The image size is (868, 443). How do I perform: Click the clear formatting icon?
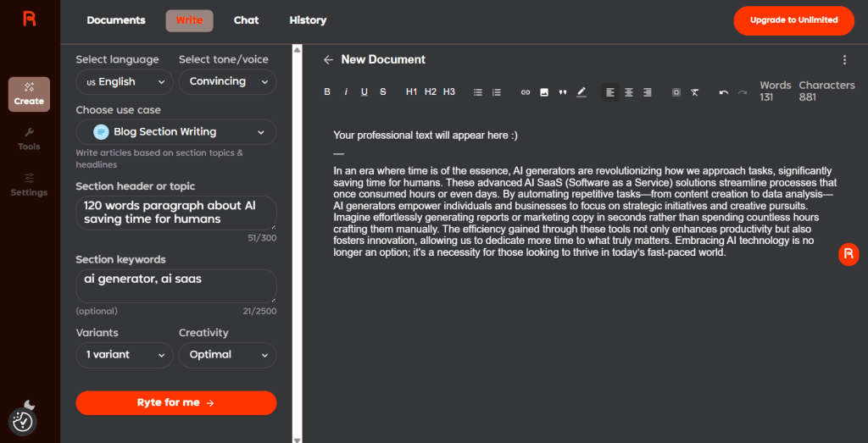pos(694,92)
